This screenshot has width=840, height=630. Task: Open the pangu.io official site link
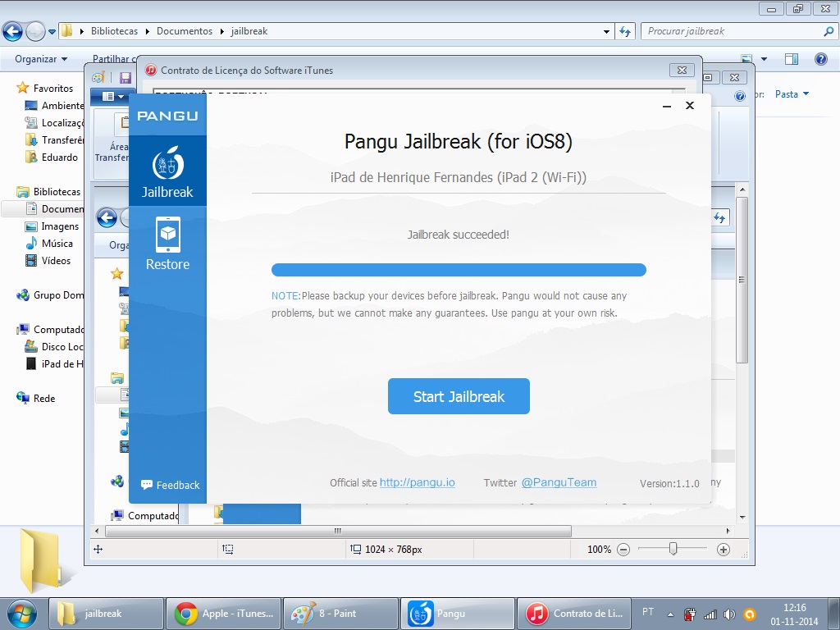(418, 482)
